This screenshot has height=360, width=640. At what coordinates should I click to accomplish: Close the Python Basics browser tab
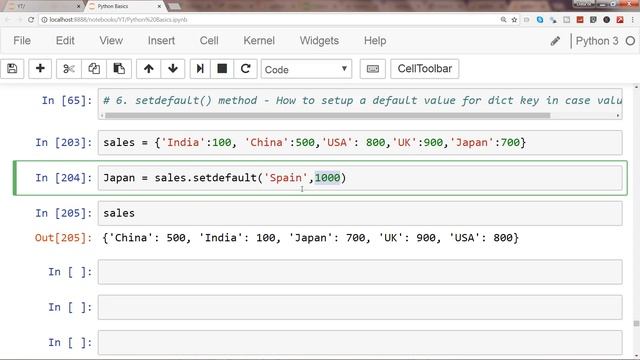pos(159,6)
